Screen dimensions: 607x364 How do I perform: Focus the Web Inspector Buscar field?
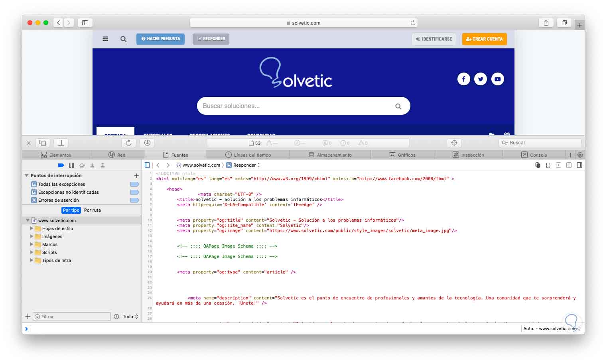540,143
